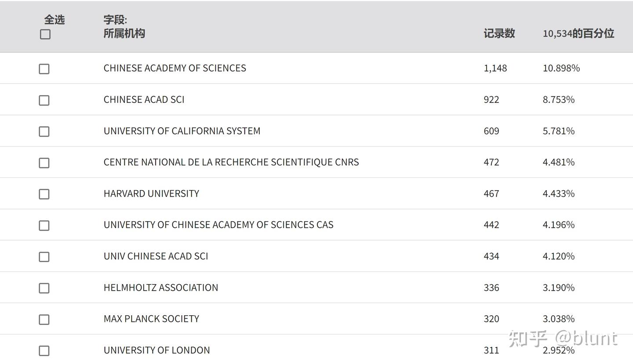This screenshot has width=633, height=364.
Task: Tick the CNRS row checkbox
Action: click(44, 163)
